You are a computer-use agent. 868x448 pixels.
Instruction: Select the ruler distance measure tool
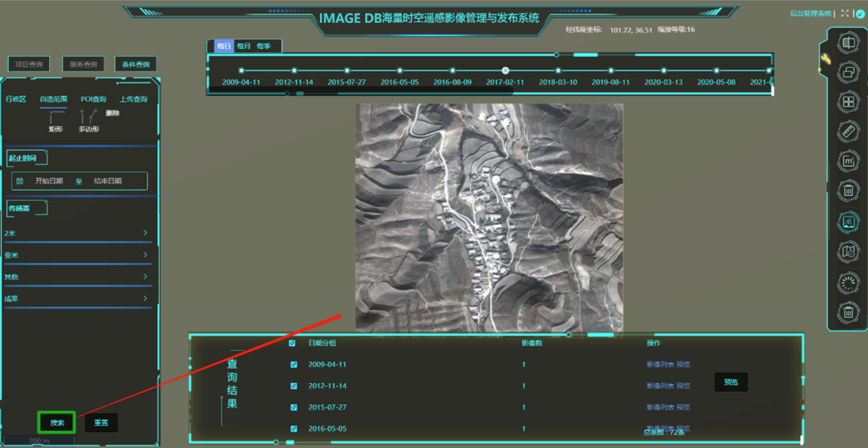pos(848,131)
